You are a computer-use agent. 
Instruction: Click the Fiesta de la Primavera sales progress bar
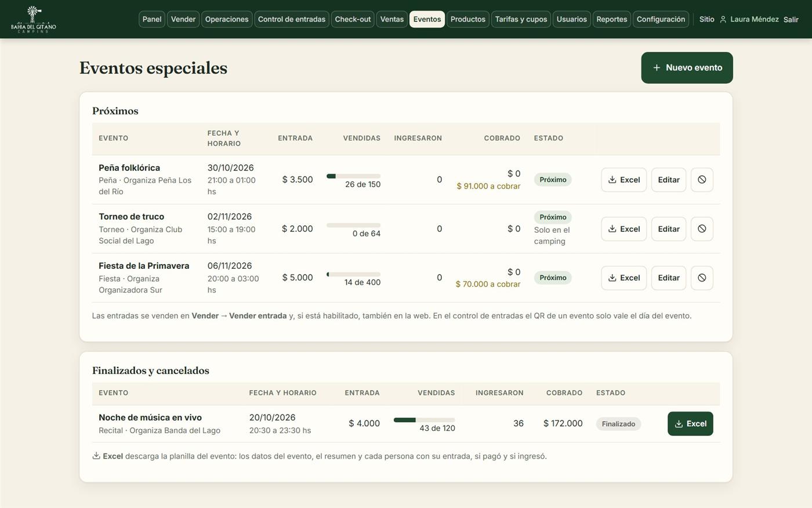(x=354, y=274)
